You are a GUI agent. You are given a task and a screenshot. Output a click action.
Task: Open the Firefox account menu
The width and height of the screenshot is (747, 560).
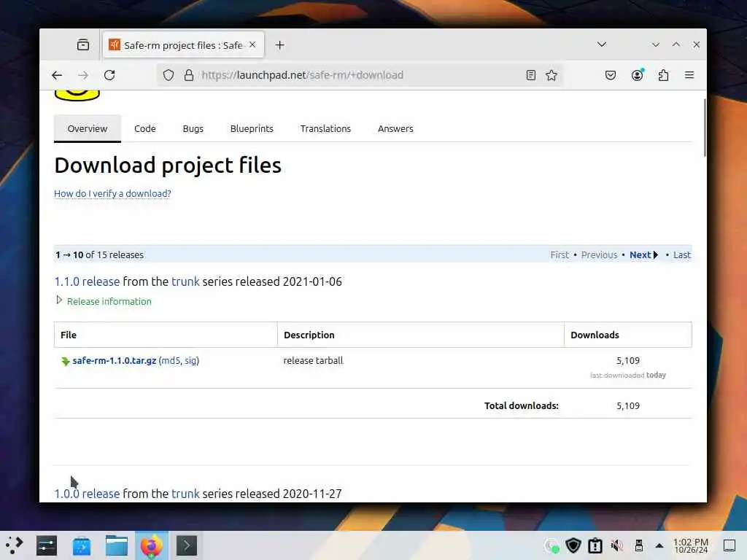[x=638, y=75]
